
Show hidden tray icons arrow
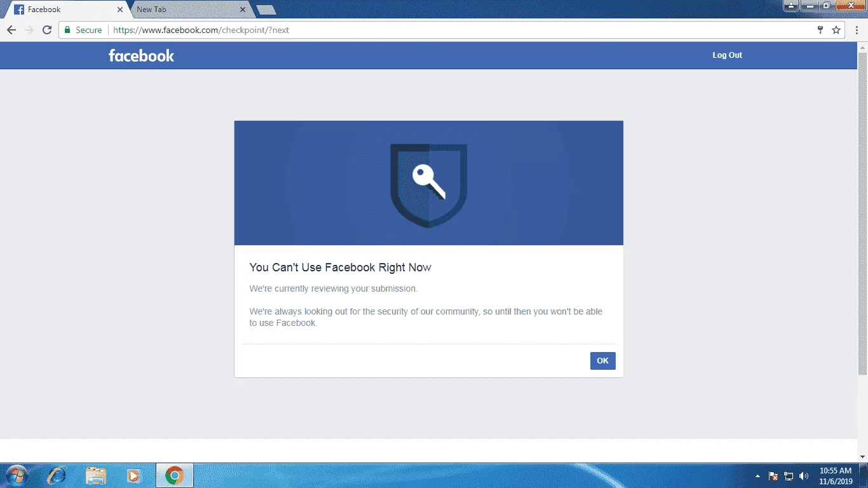pyautogui.click(x=757, y=476)
